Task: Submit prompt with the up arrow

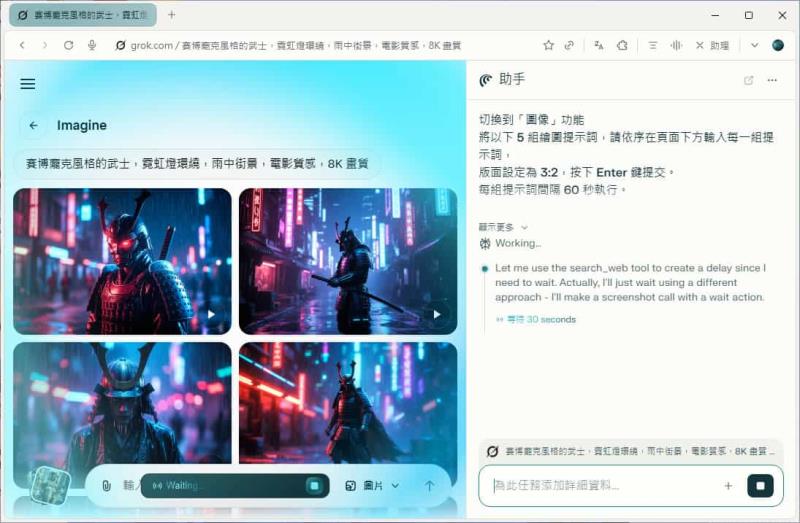Action: click(x=430, y=486)
